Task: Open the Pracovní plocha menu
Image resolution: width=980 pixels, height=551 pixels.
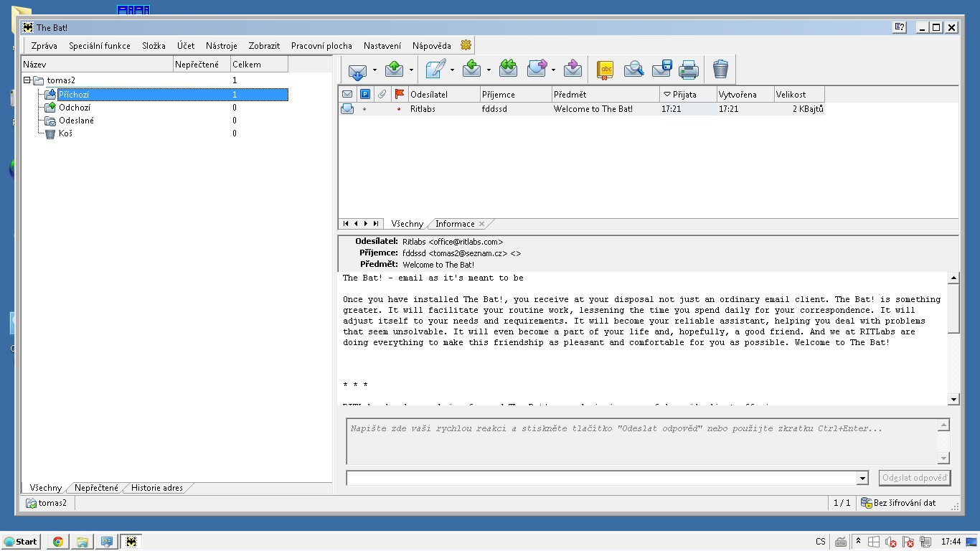Action: tap(321, 45)
